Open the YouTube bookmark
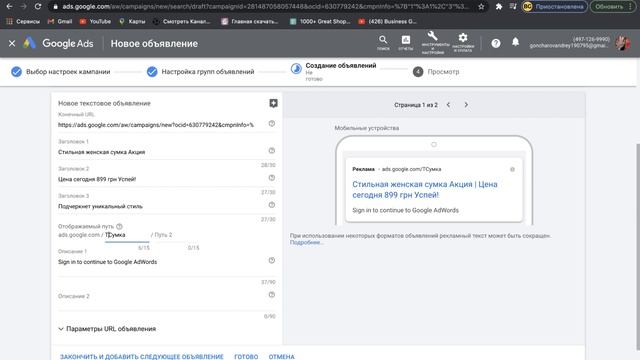The height and width of the screenshot is (360, 640). tap(96, 21)
